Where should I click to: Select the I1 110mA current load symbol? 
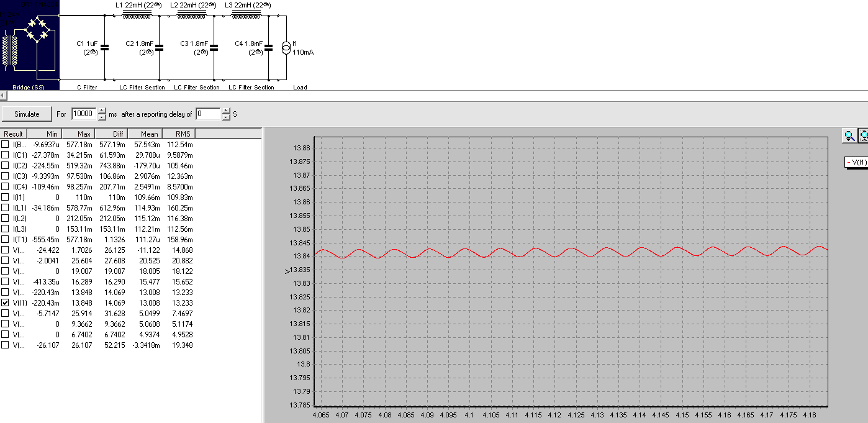[x=286, y=48]
